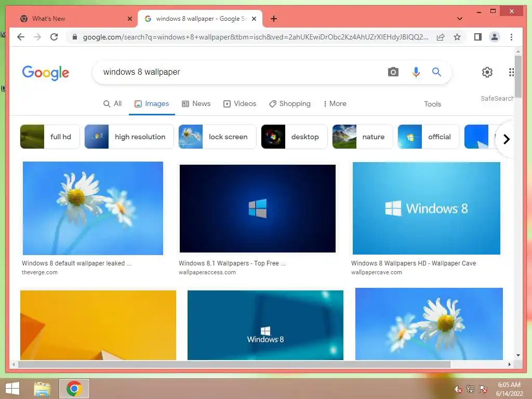Image resolution: width=532 pixels, height=399 pixels.
Task: Open Windows 8 Wallpapers HD - Wallpaper Cave link
Action: tap(414, 263)
